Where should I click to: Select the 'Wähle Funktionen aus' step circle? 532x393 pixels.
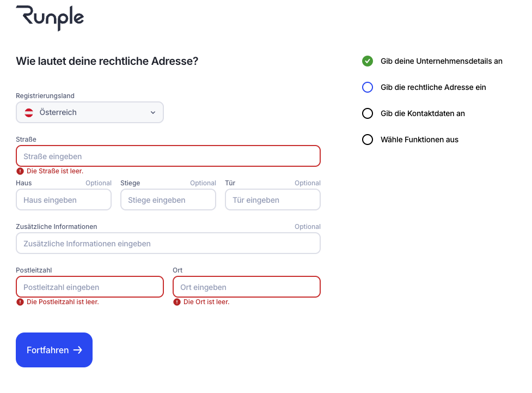(368, 140)
